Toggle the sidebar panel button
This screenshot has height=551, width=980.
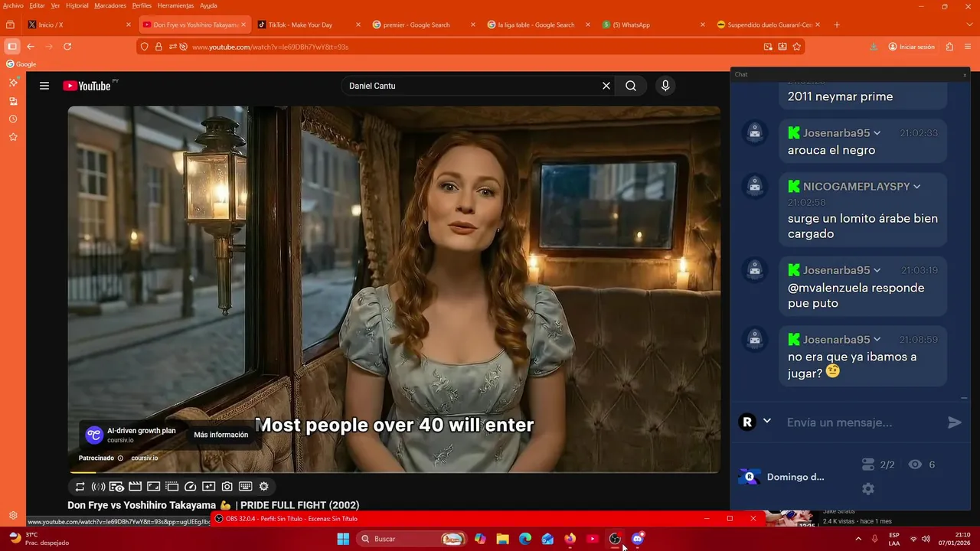(x=11, y=47)
